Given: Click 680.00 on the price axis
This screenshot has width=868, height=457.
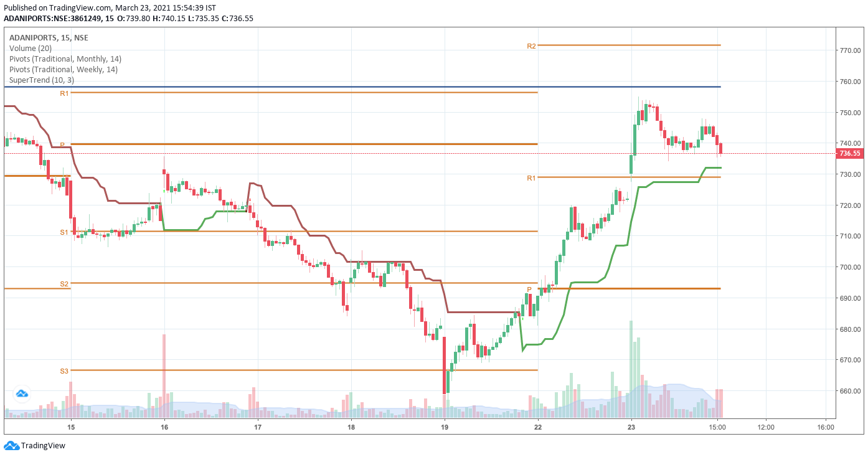Looking at the screenshot, I should [x=850, y=329].
